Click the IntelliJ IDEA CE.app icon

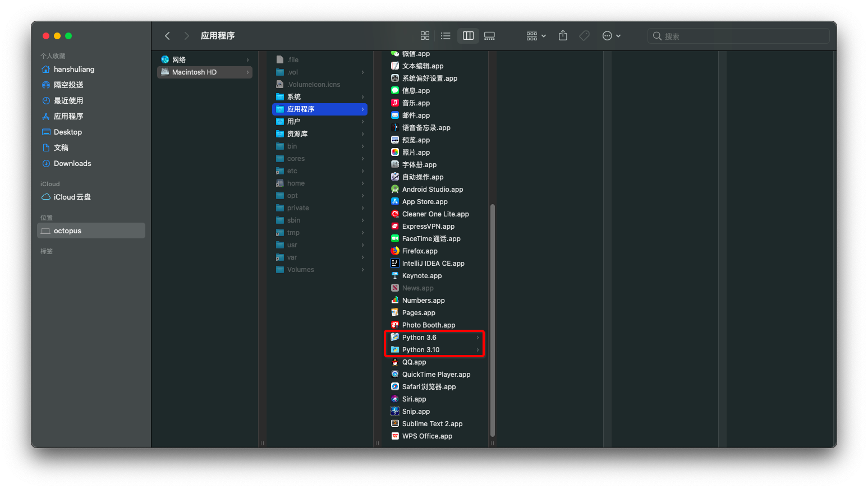pos(395,264)
